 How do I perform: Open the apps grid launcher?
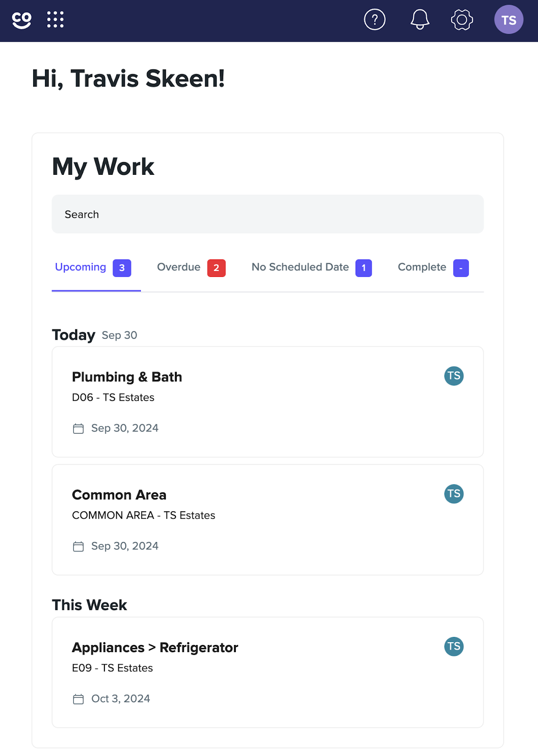coord(55,20)
